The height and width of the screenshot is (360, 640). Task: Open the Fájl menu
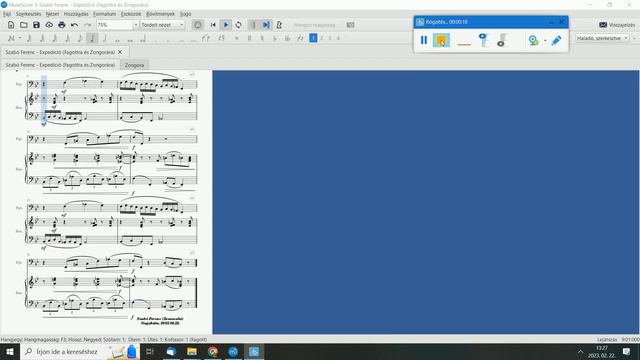7,14
